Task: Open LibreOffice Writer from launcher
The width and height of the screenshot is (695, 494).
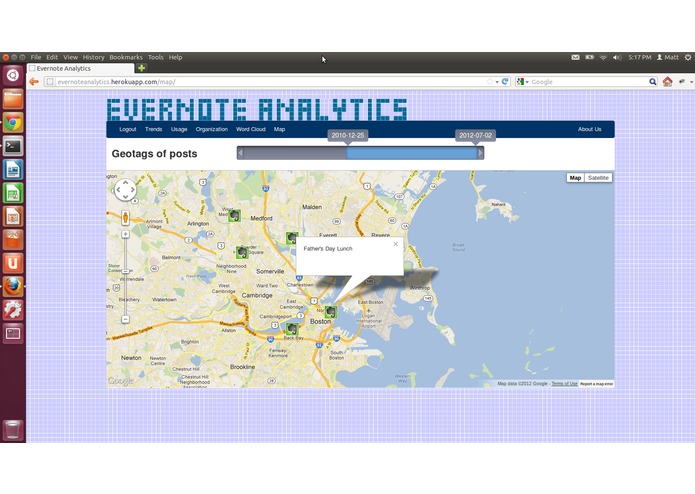Action: coord(13,170)
